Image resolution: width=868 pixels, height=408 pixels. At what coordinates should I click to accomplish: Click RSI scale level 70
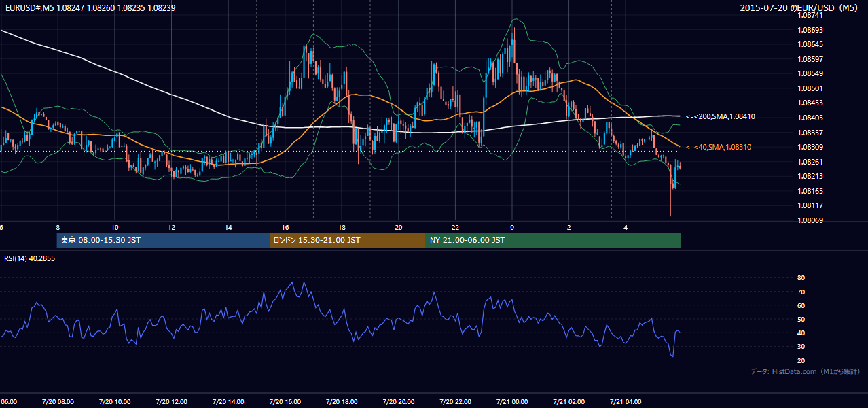[801, 292]
